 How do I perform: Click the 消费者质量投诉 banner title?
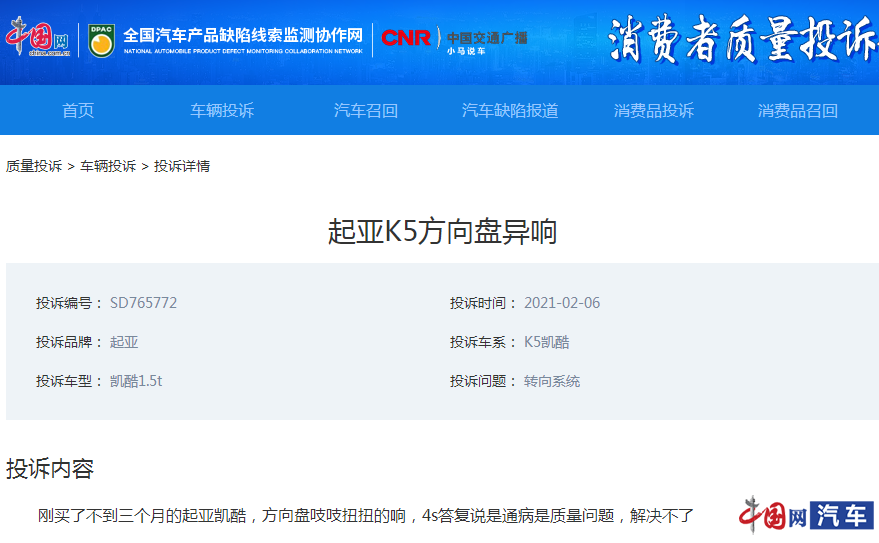coord(742,41)
